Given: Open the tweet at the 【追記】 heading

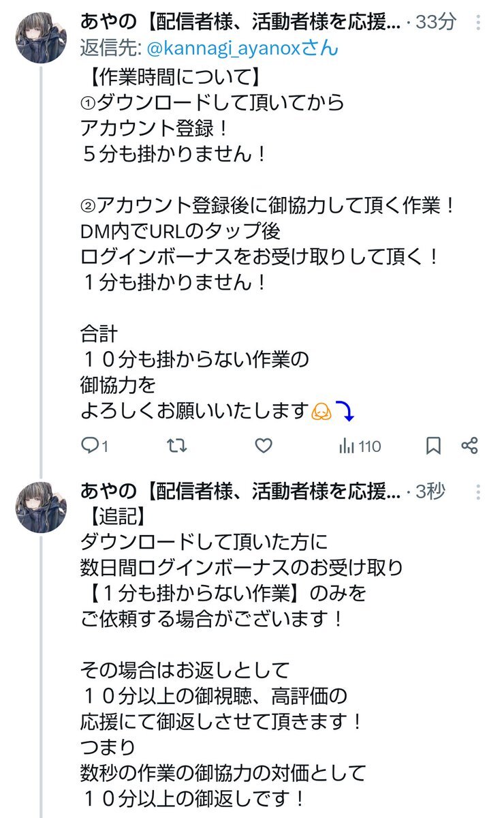Looking at the screenshot, I should (113, 517).
